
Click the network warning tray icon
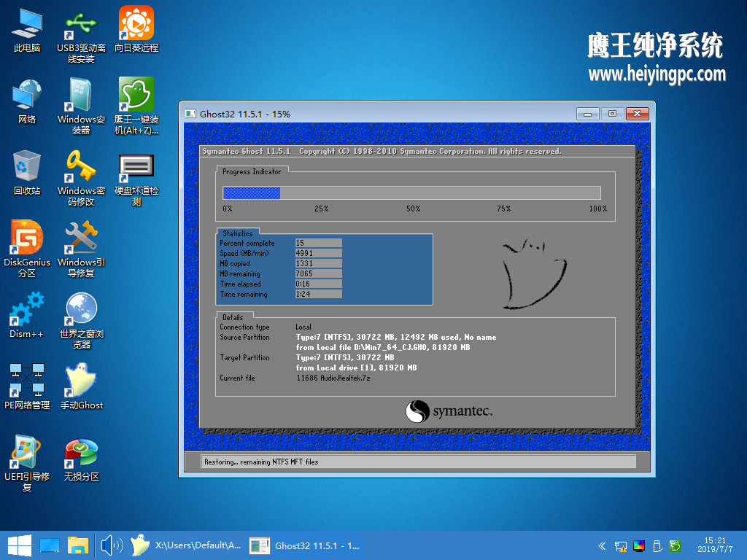coord(620,546)
